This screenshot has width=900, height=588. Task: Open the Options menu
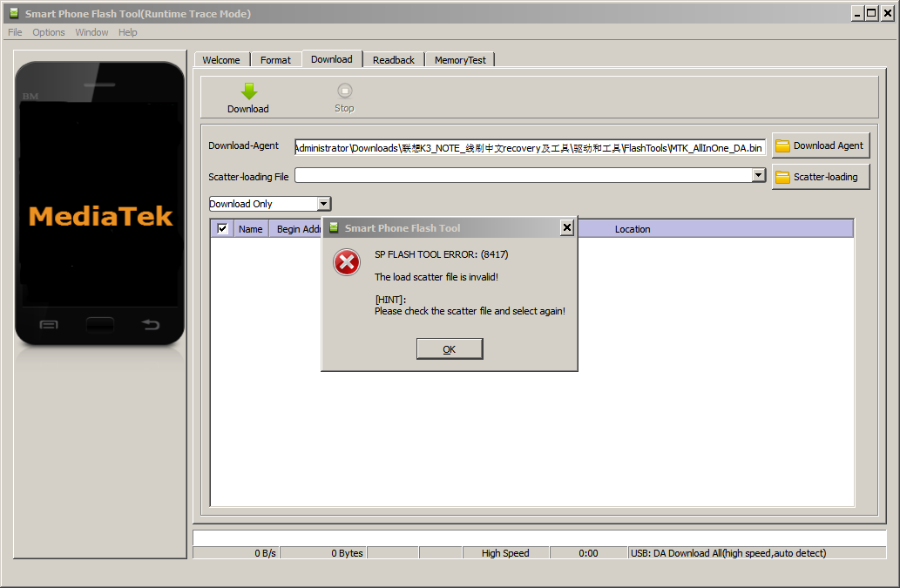click(48, 32)
